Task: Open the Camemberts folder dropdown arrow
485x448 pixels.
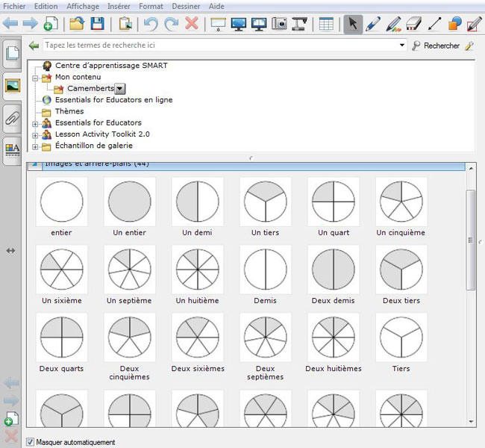Action: click(120, 89)
